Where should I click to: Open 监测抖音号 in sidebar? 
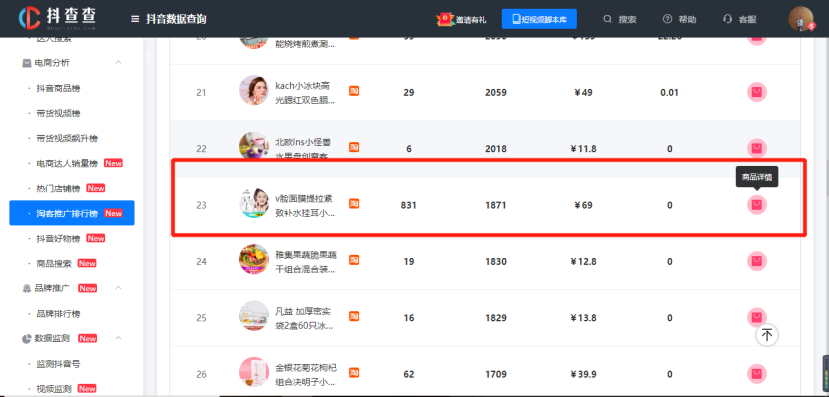[58, 364]
